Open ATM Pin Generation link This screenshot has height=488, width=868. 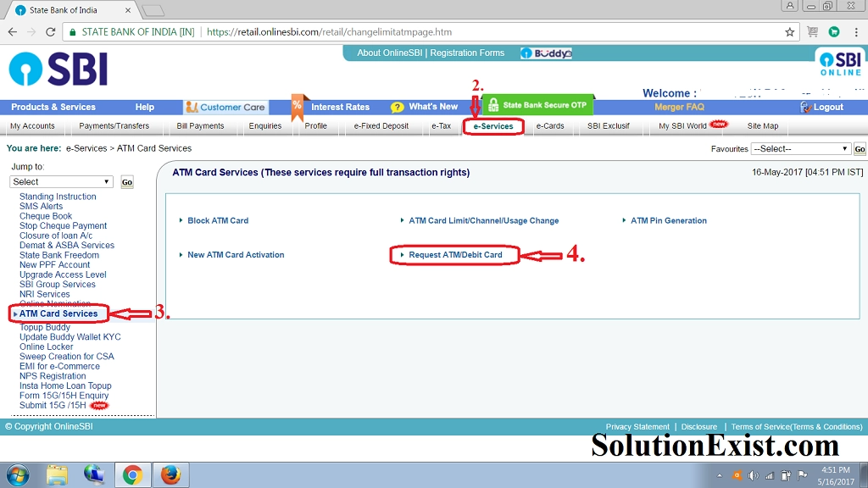click(669, 221)
